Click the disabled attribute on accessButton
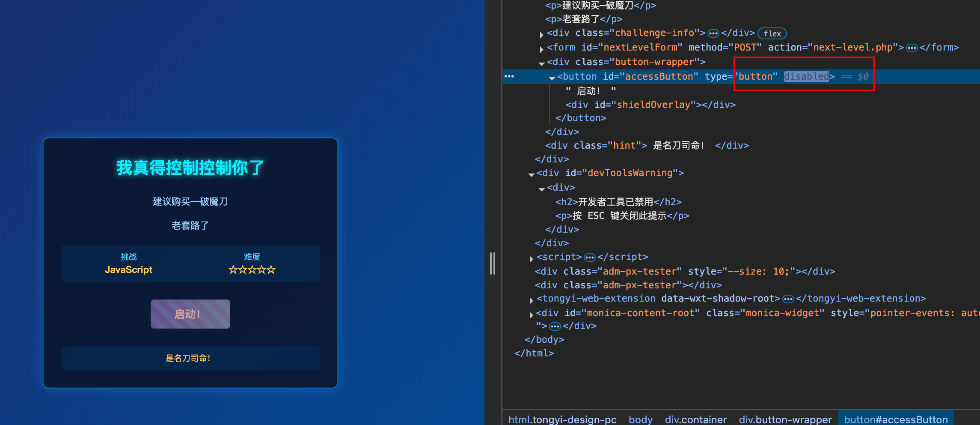 click(806, 76)
